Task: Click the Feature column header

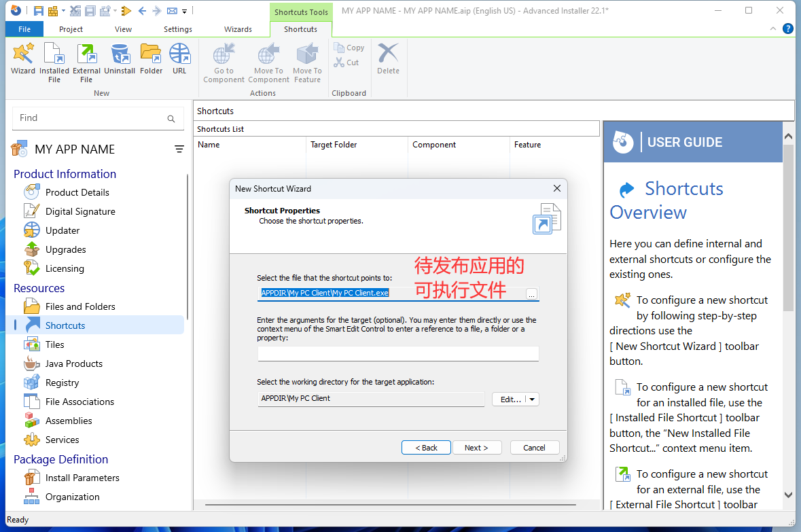Action: 554,145
